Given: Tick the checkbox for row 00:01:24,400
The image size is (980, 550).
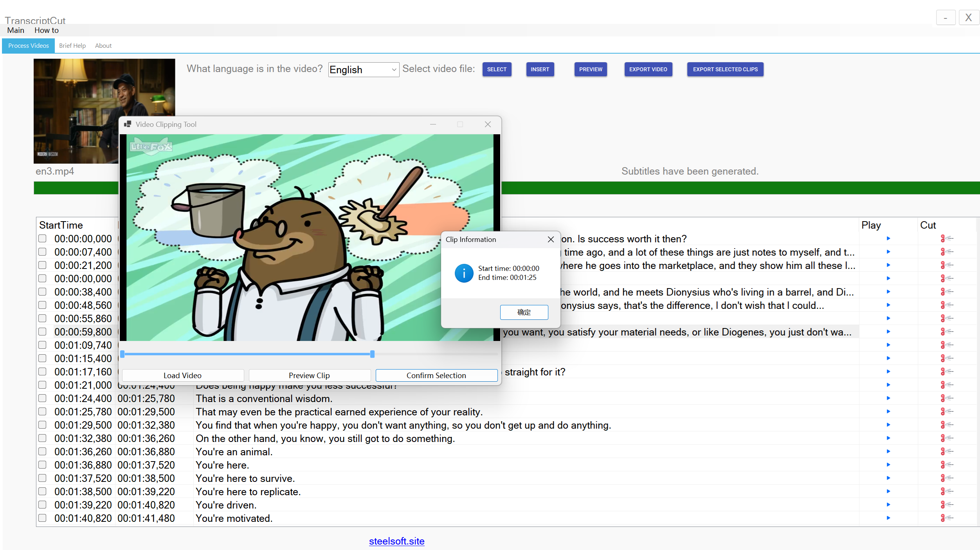Looking at the screenshot, I should tap(42, 398).
